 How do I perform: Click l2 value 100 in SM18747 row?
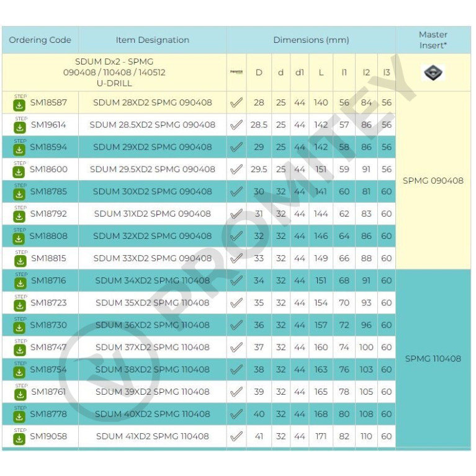pos(366,348)
